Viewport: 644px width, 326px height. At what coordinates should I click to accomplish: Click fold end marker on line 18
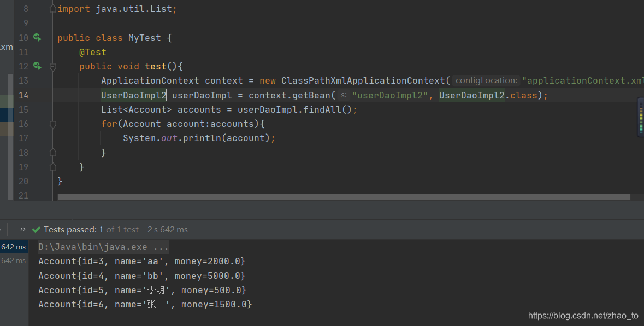coord(52,153)
